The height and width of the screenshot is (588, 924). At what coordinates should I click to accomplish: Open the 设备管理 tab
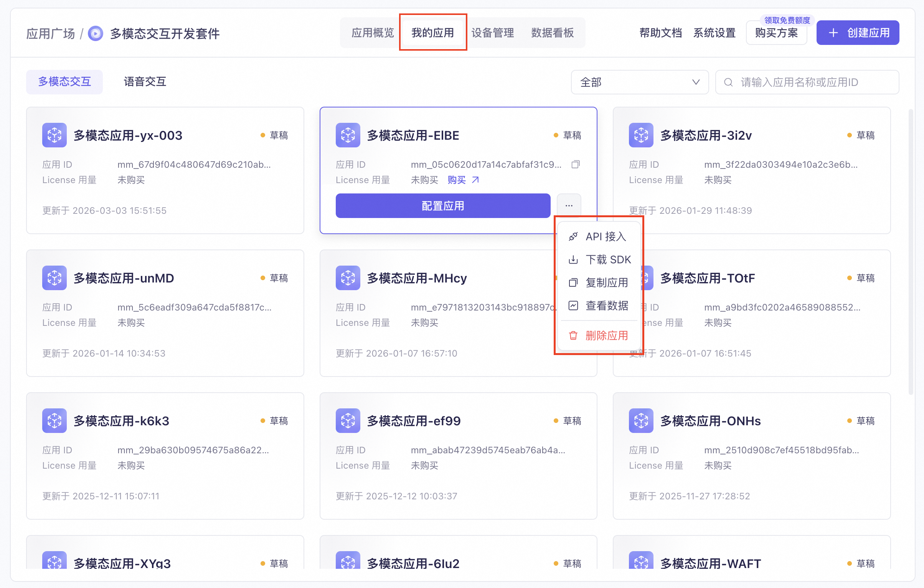493,33
